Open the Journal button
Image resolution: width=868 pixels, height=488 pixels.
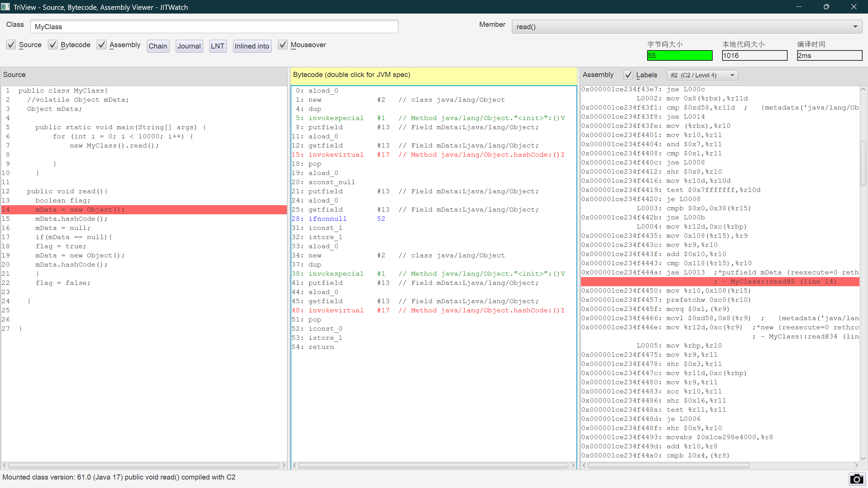click(x=189, y=46)
